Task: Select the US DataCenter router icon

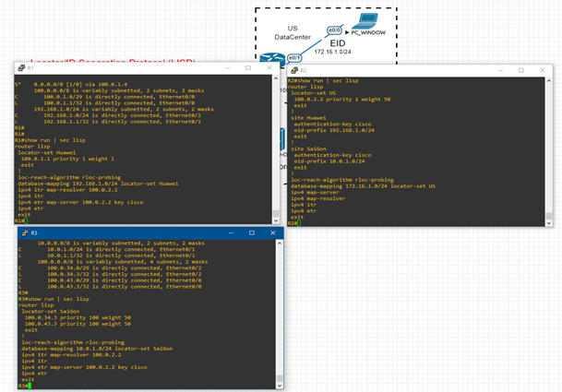Action: 272,59
